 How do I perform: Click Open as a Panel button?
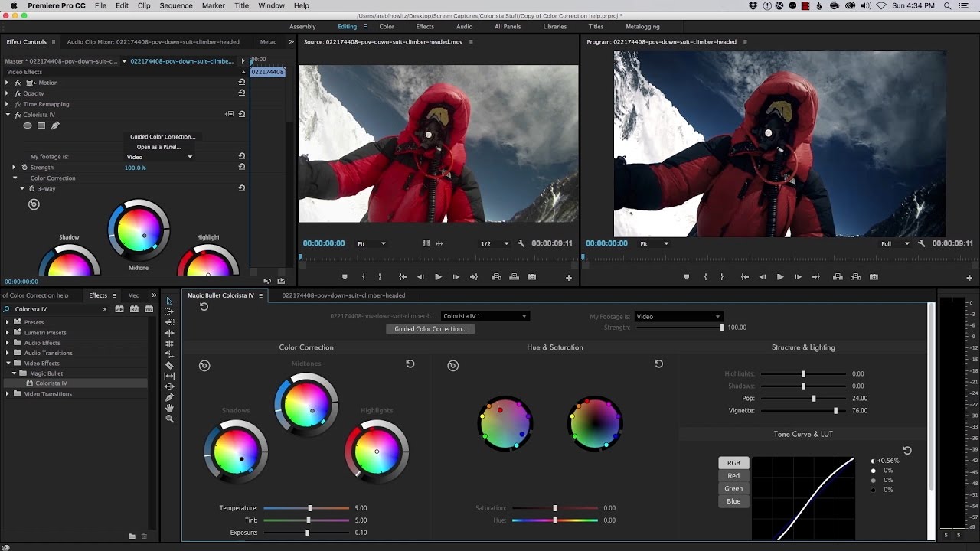coord(159,147)
